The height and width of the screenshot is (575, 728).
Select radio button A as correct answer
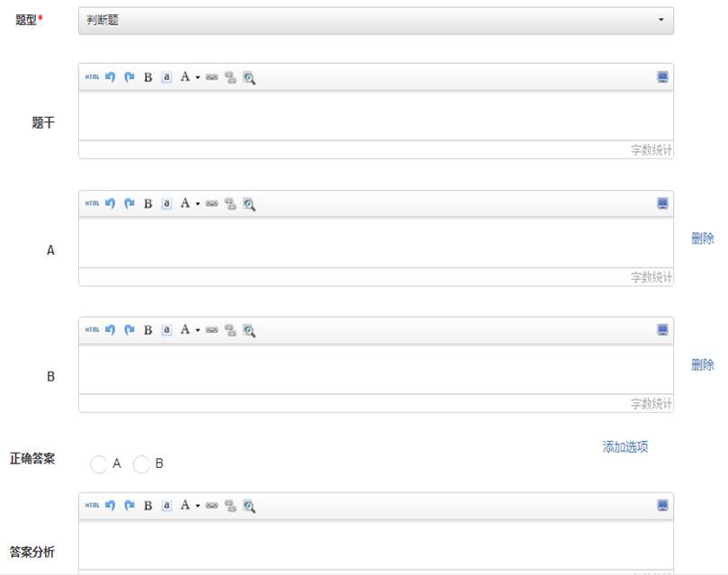[x=99, y=464]
